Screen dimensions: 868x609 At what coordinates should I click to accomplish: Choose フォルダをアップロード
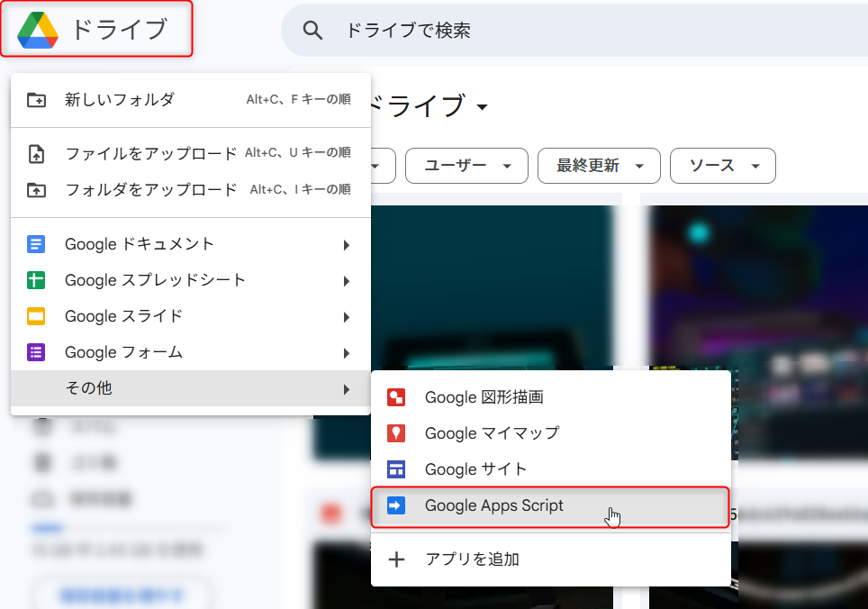(190, 190)
